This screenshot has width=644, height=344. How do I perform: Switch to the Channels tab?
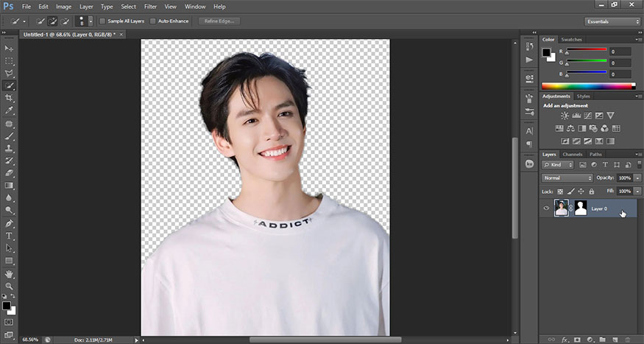[x=573, y=154]
